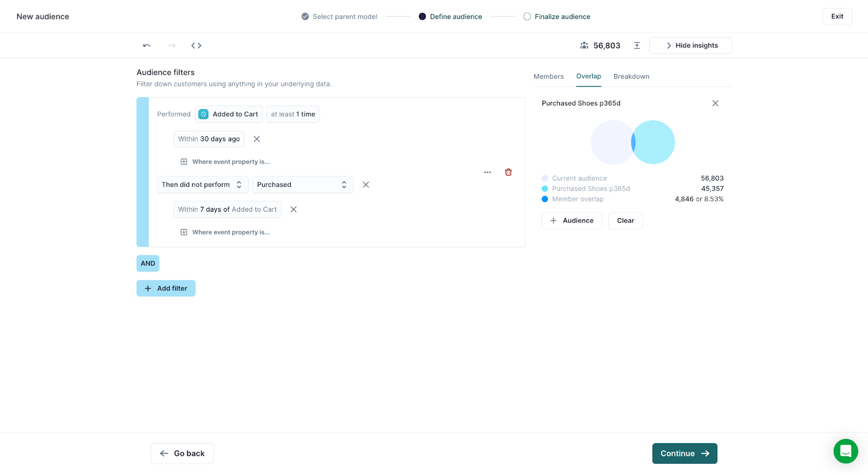Click the Venn diagram overlap area
This screenshot has width=868, height=474.
pyautogui.click(x=633, y=142)
